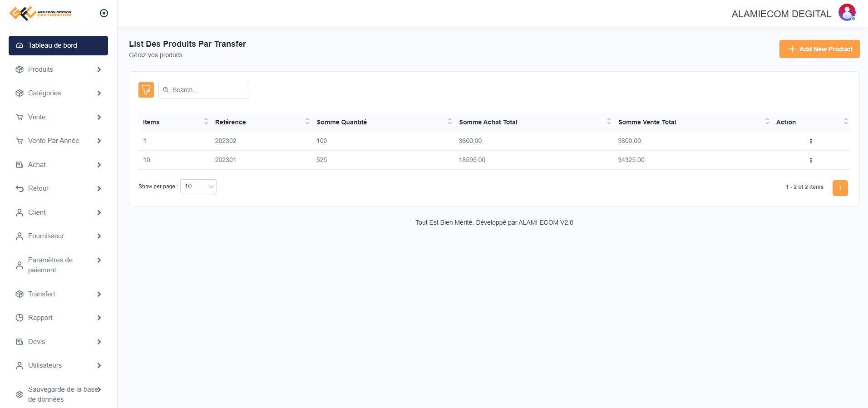The width and height of the screenshot is (868, 408).
Task: Sort table by Items column arrows
Action: [x=206, y=122]
